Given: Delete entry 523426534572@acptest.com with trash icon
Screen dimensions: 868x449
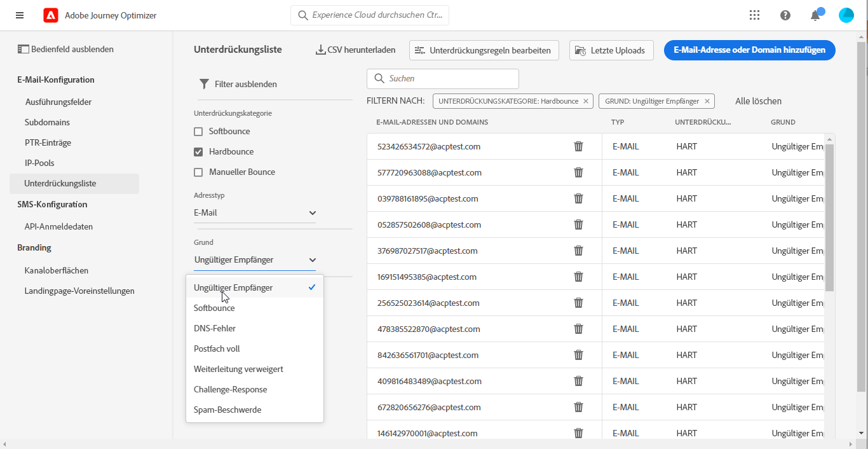Looking at the screenshot, I should (578, 146).
